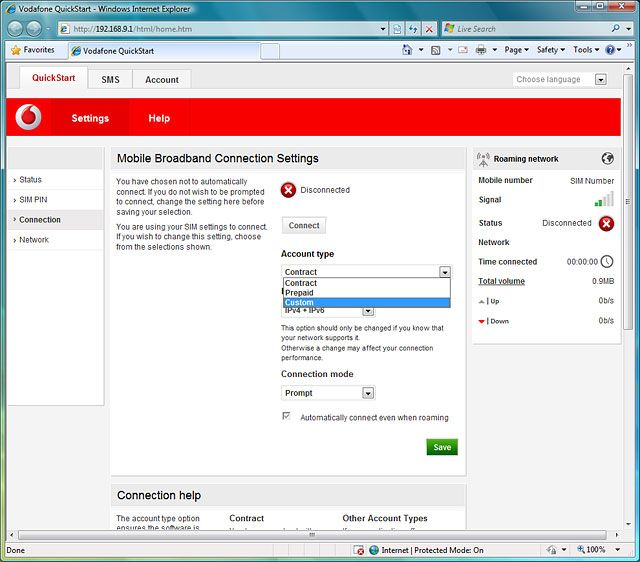Choose Prepaid from account type options
The height and width of the screenshot is (562, 640).
(366, 293)
